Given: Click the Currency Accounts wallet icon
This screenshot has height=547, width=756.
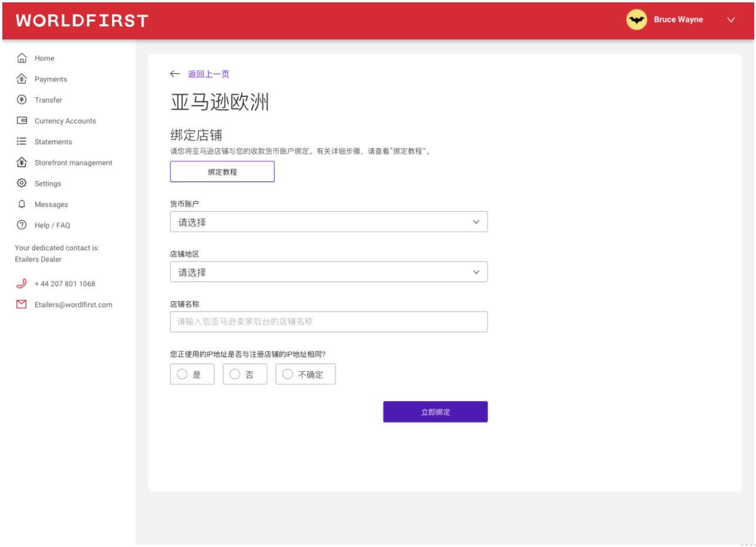Looking at the screenshot, I should coord(22,121).
